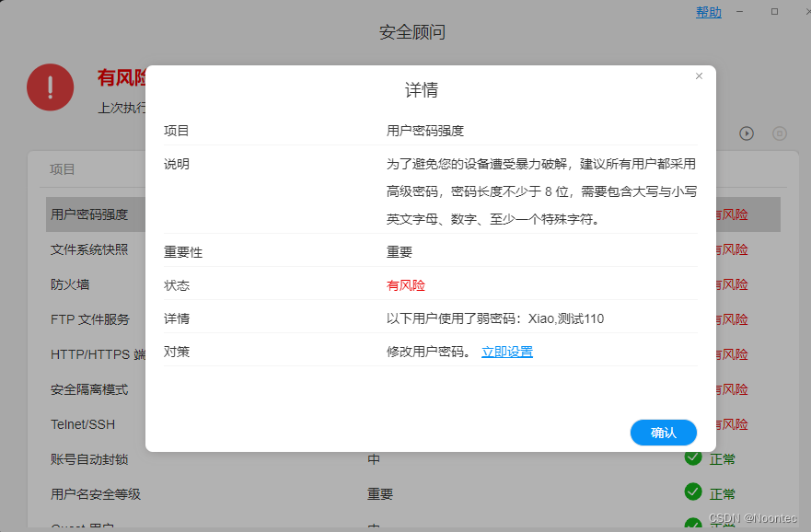Click green check icon beside 账号自动封锁
This screenshot has width=811, height=532.
pos(693,457)
